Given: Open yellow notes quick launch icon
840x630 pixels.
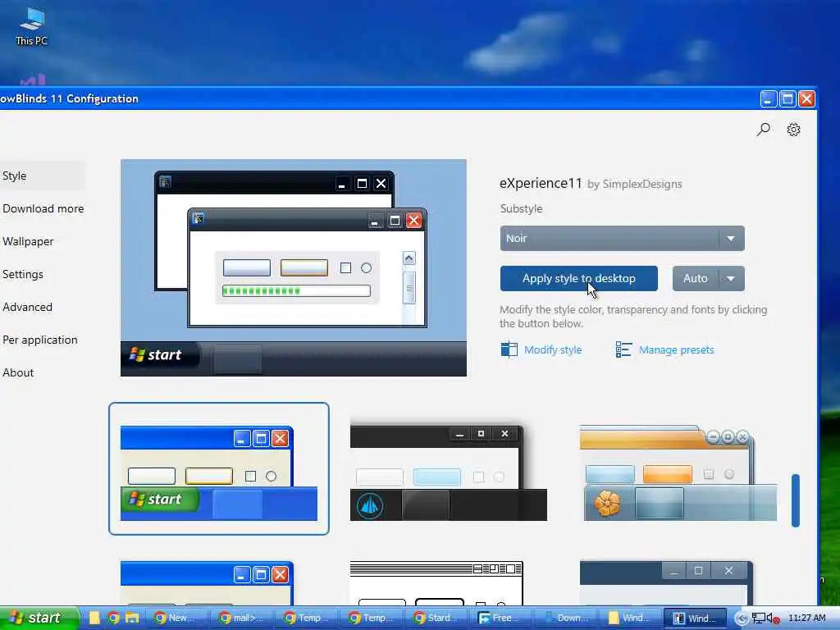Looking at the screenshot, I should (x=94, y=618).
